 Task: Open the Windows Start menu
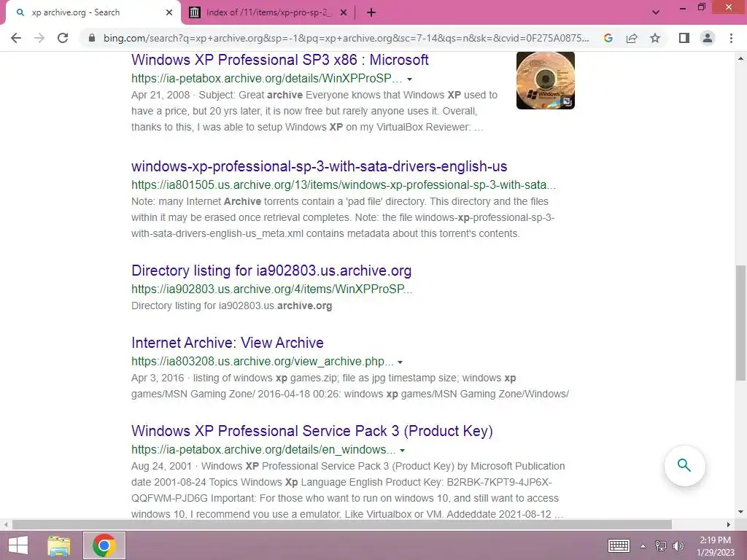pos(18,545)
